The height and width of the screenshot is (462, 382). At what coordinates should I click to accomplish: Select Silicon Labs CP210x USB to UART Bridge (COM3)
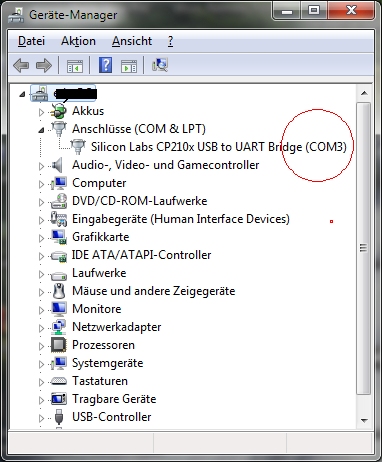(x=219, y=147)
